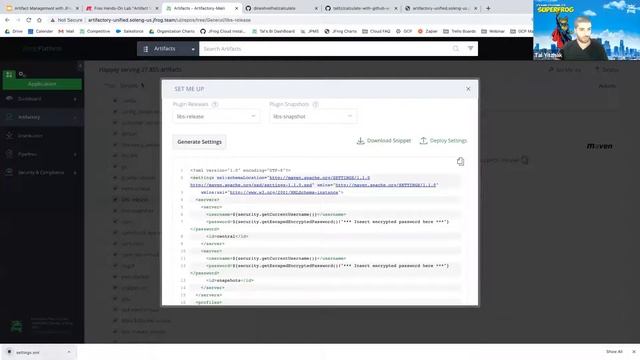Open the Artifacts search type dropdown
This screenshot has width=640, height=360.
pos(168,49)
